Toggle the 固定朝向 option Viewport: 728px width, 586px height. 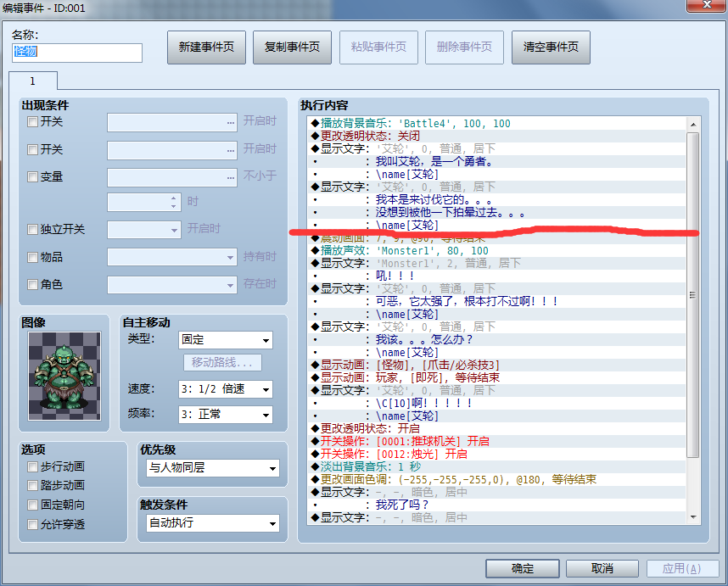pos(32,505)
